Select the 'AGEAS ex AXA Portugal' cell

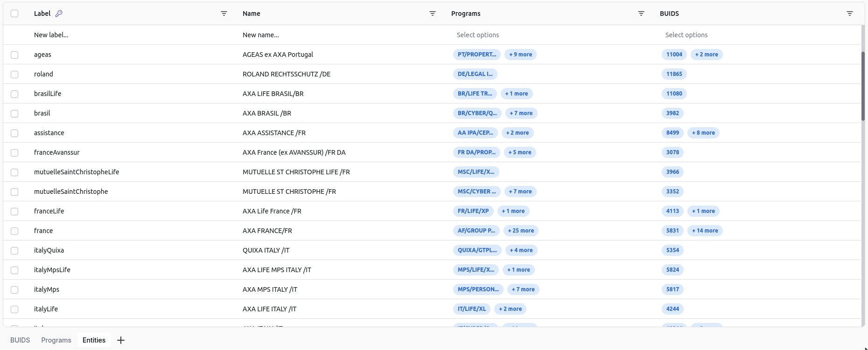coord(278,55)
